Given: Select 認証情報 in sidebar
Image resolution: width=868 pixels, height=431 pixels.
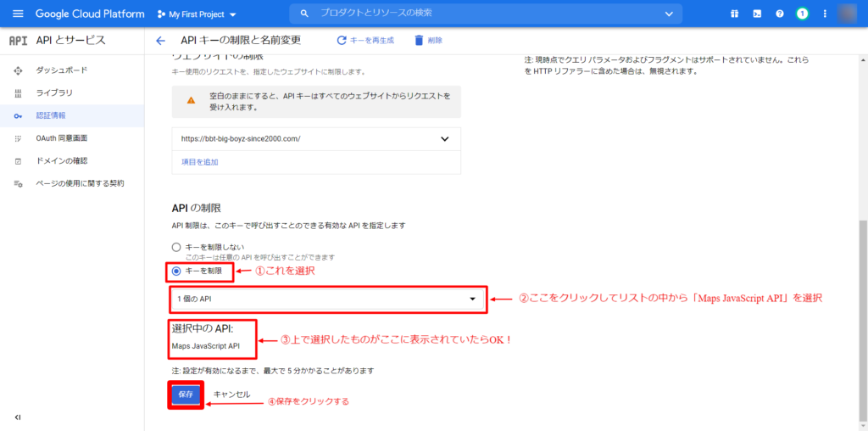Looking at the screenshot, I should click(x=72, y=115).
